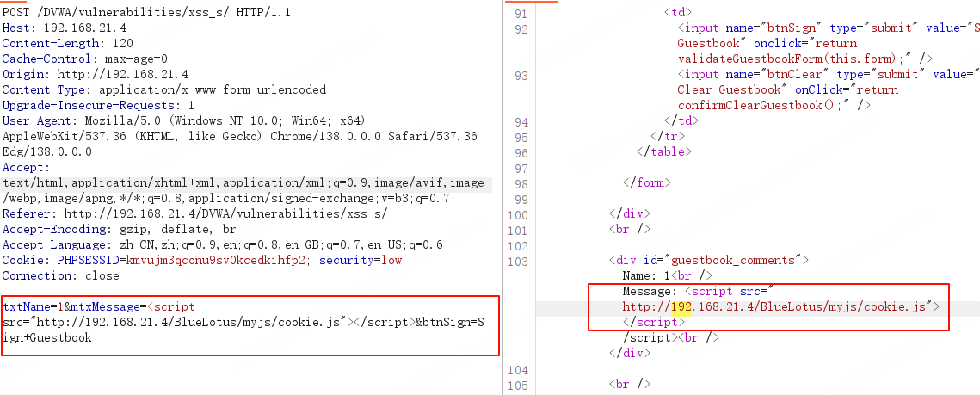Viewport: 980px width, 395px height.
Task: Click the src cookie.js payload line in request body
Action: click(243, 323)
